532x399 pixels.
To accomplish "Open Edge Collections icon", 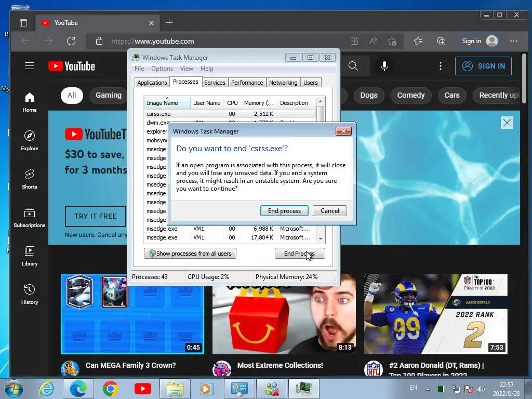I will click(441, 41).
